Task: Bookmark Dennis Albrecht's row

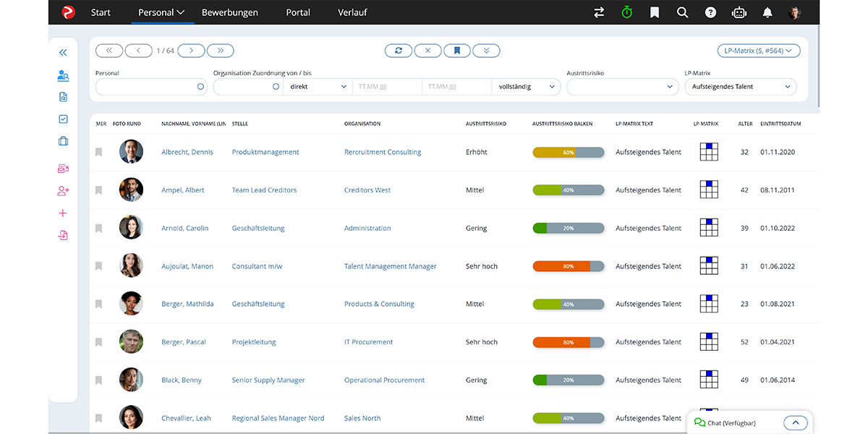Action: (x=98, y=151)
